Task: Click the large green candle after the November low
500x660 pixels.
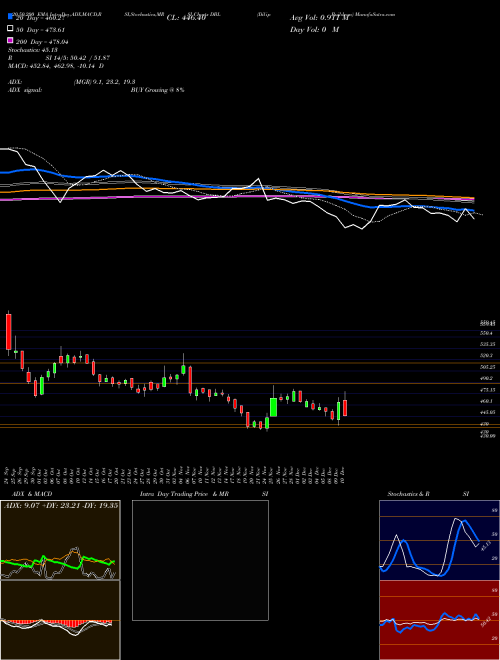Action: point(274,407)
